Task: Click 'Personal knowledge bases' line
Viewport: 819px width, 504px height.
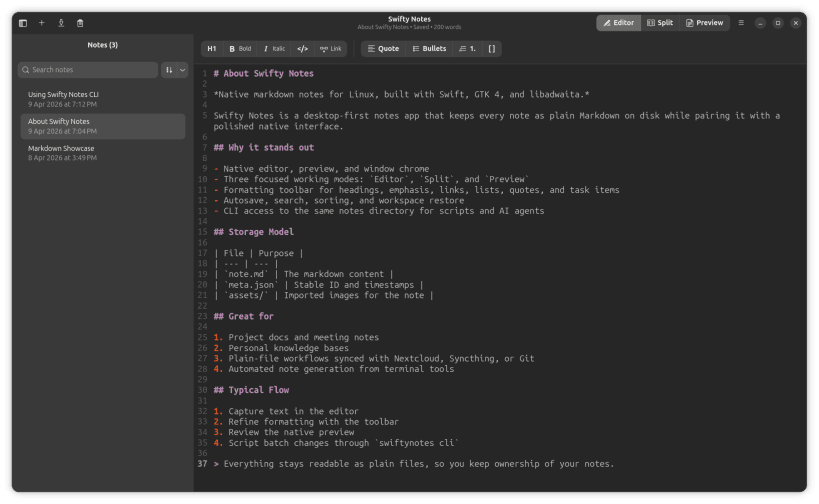Action: point(281,348)
